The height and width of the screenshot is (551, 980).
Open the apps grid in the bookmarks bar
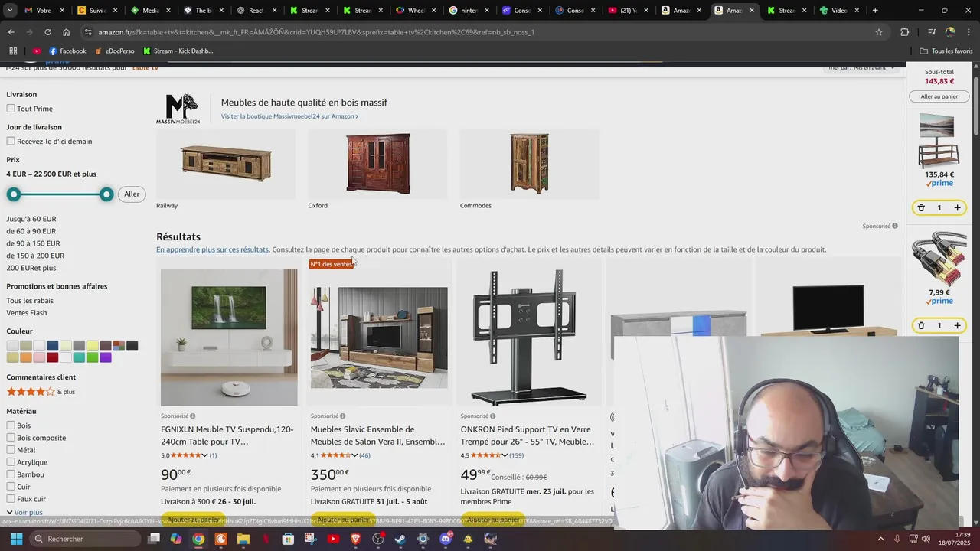click(13, 51)
